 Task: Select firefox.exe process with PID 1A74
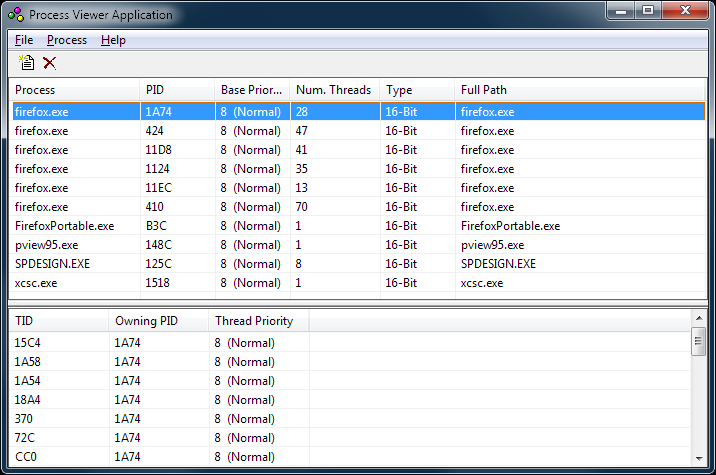pyautogui.click(x=358, y=111)
